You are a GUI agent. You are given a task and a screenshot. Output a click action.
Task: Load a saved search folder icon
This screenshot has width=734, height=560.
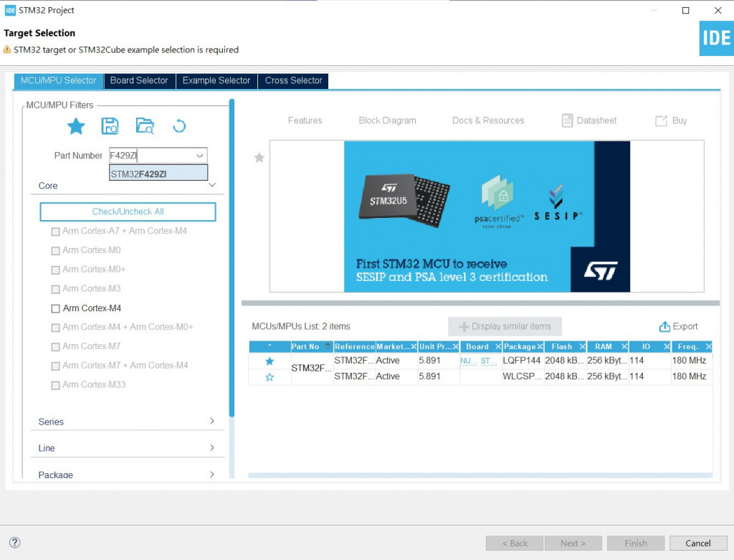click(x=145, y=126)
